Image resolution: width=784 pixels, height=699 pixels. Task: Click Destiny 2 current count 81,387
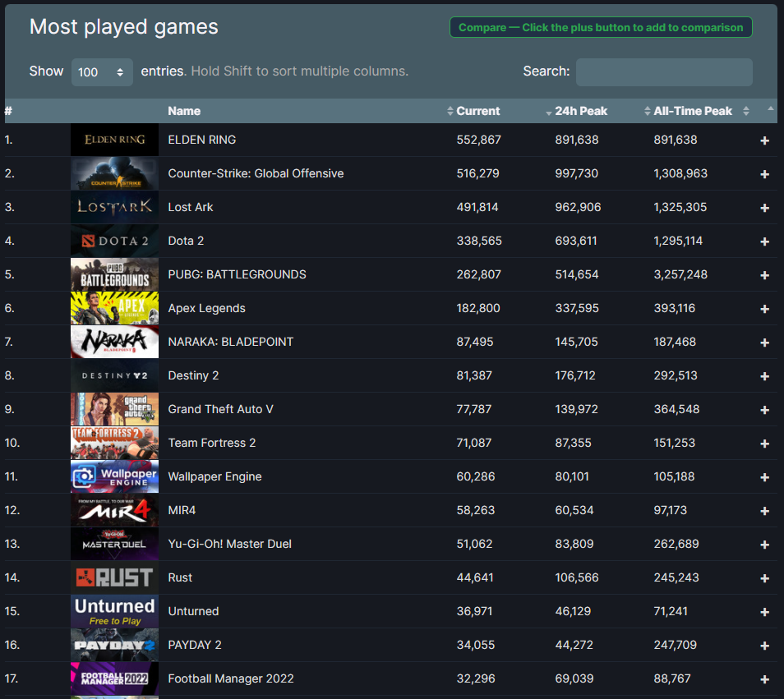coord(474,375)
